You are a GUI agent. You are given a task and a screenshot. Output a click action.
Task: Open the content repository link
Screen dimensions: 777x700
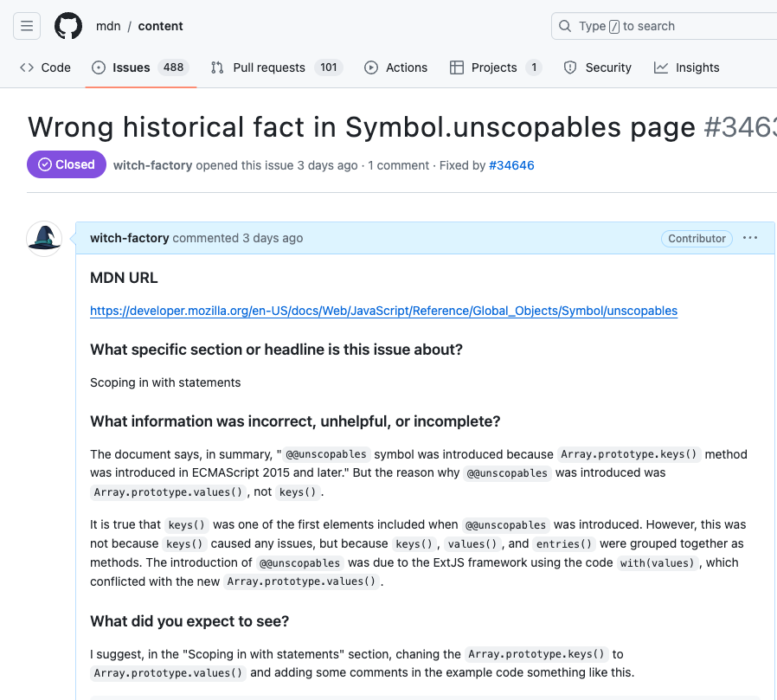point(161,26)
